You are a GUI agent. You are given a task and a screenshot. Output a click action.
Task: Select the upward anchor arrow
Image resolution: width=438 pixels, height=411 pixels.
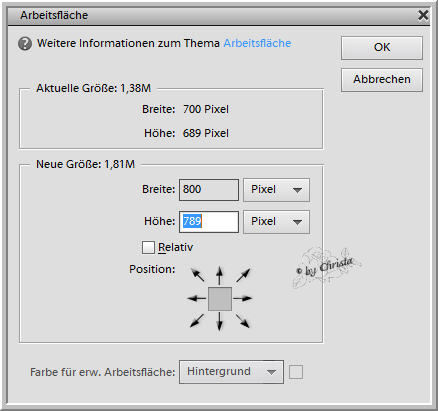(x=219, y=275)
